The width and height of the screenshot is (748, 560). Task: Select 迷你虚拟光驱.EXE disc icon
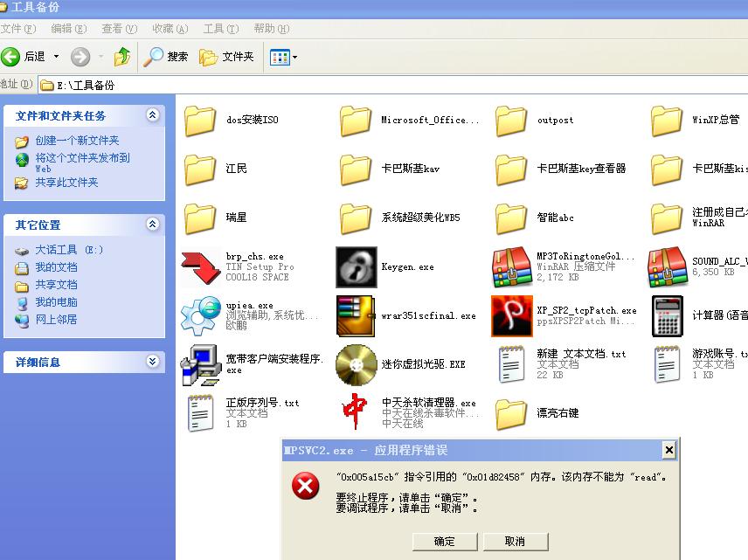[x=357, y=365]
